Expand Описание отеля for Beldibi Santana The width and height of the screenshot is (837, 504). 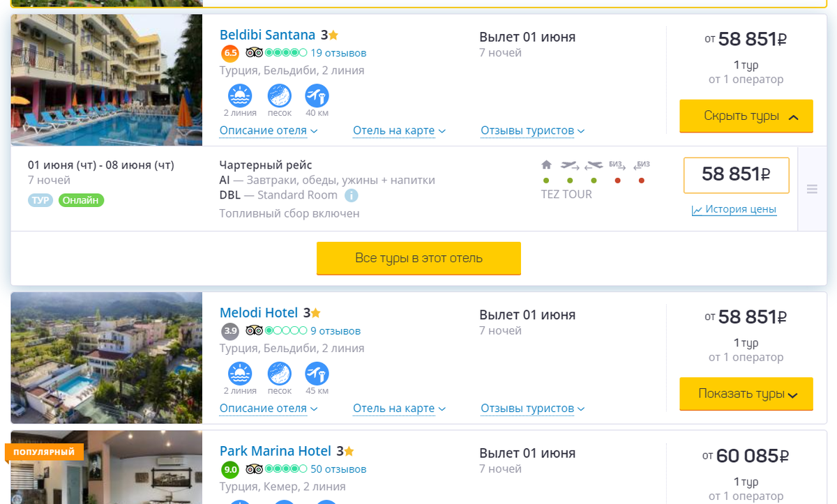268,130
